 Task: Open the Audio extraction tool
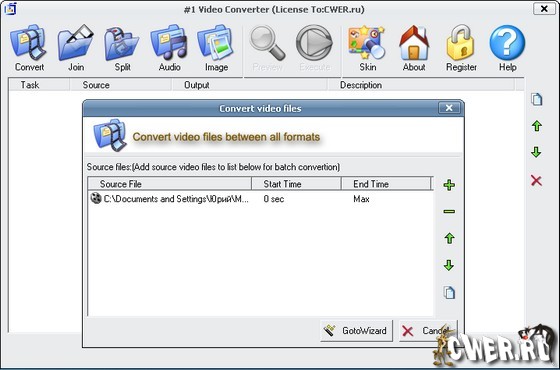pyautogui.click(x=169, y=48)
